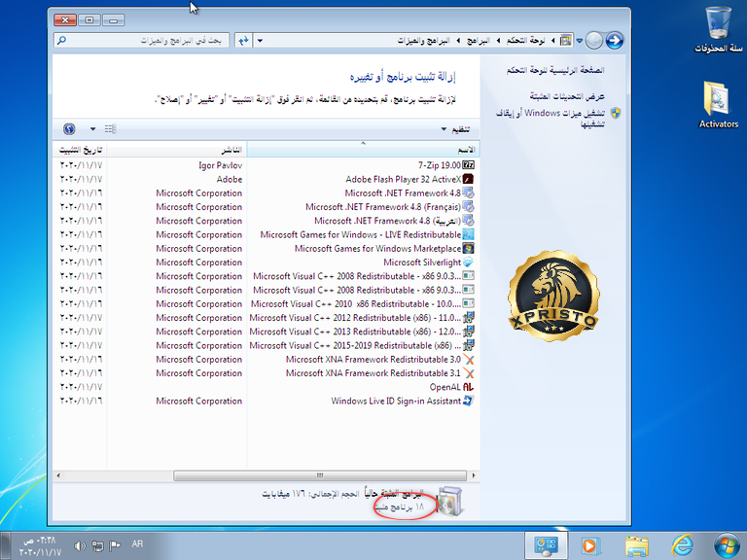Click the search programs and features field
This screenshot has width=747, height=560.
pos(141,41)
